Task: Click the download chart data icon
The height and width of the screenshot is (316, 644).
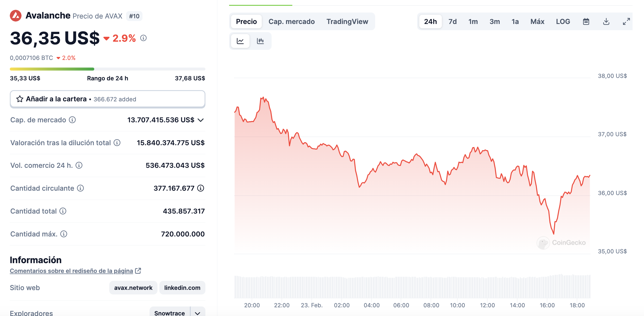Action: point(606,22)
